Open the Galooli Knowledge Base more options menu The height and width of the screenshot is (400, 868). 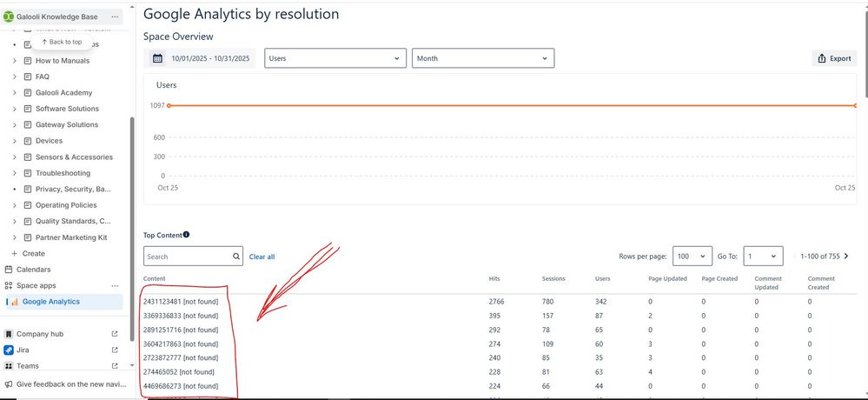click(115, 17)
